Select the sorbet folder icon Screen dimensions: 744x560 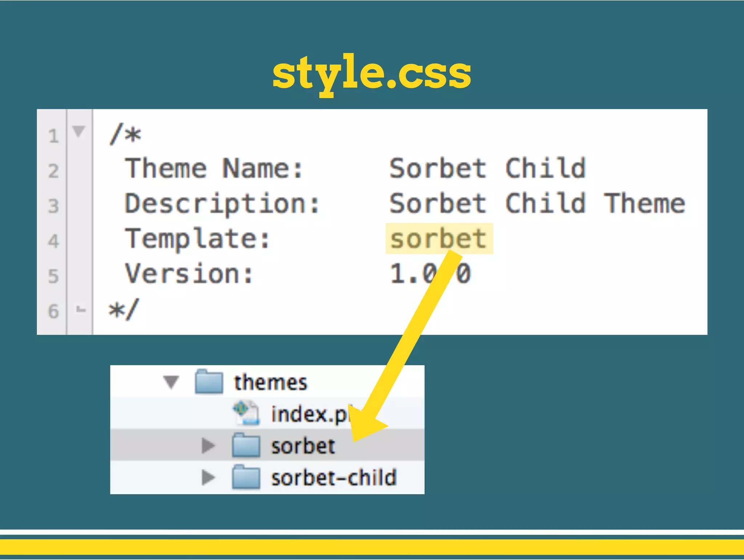246,445
